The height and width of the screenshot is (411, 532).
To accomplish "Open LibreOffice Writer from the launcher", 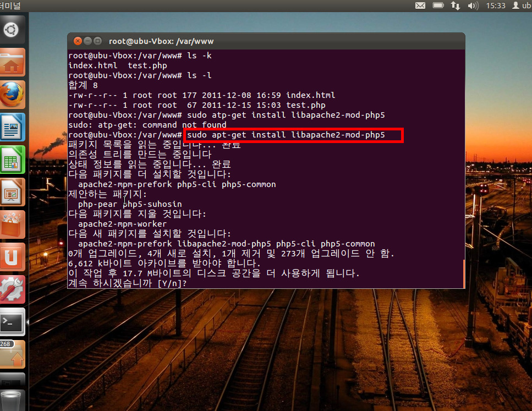I will click(x=12, y=127).
